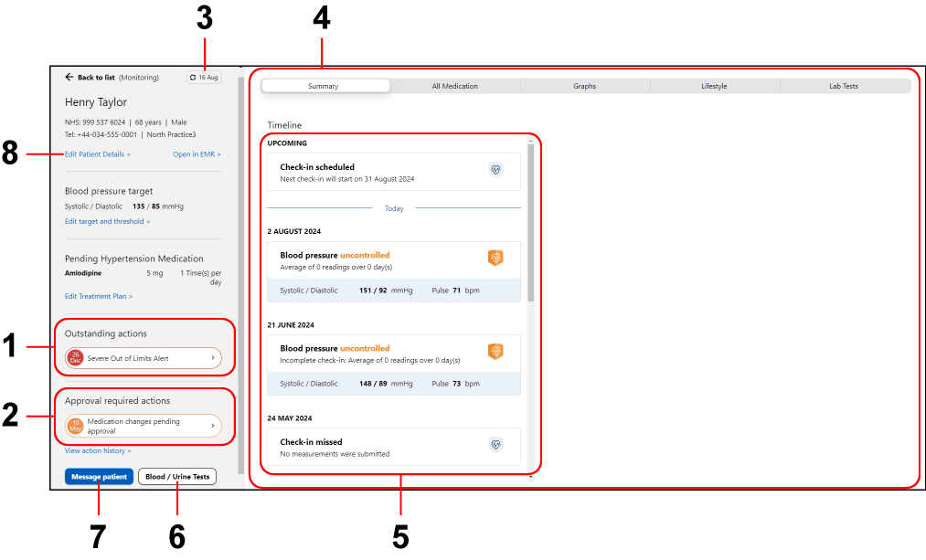This screenshot has height=560, width=926.
Task: Open Edit Patient Details link
Action: coord(97,154)
